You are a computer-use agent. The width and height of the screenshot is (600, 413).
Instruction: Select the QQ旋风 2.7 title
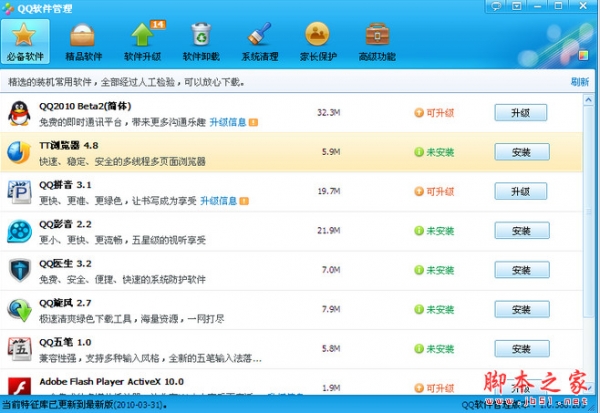pyautogui.click(x=65, y=303)
